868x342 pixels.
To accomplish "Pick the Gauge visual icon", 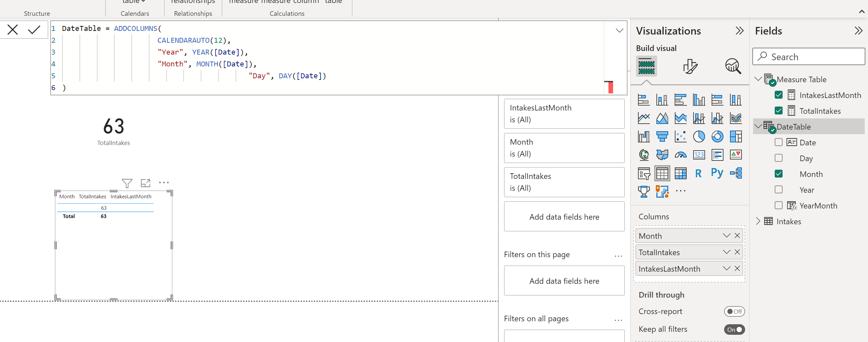I will point(680,155).
